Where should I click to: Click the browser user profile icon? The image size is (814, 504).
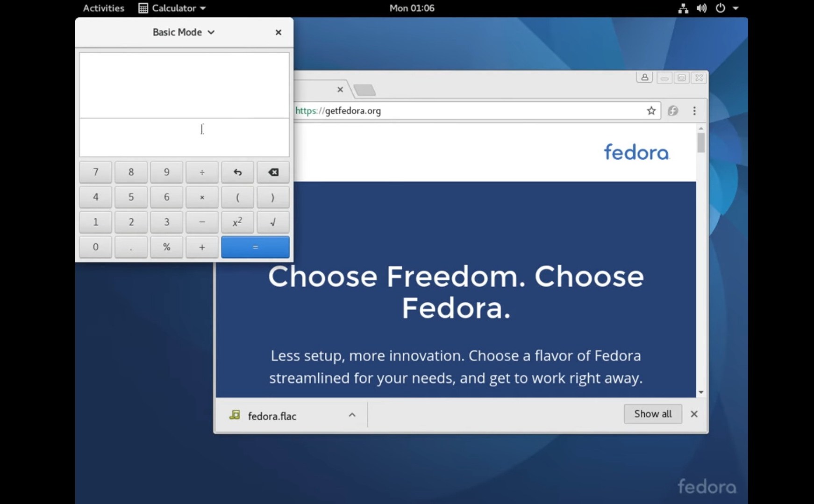click(644, 78)
